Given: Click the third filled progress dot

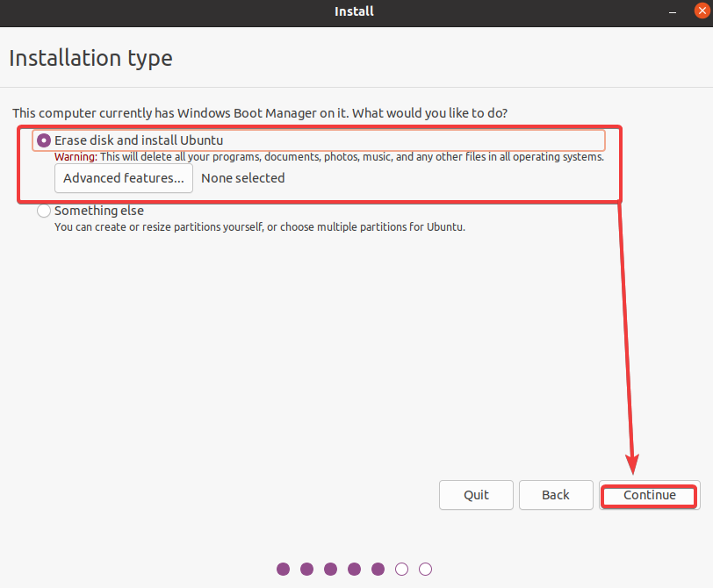Looking at the screenshot, I should (330, 569).
